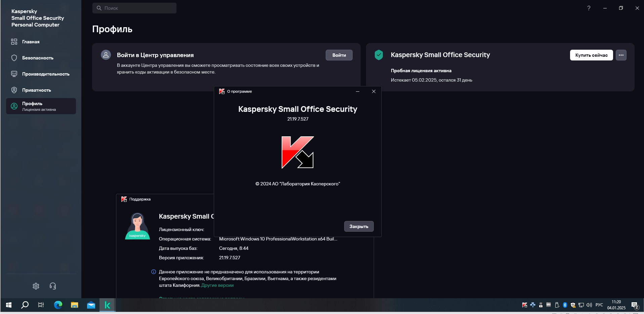This screenshot has height=314, width=644.
Task: Open help with the question mark icon
Action: (x=589, y=8)
